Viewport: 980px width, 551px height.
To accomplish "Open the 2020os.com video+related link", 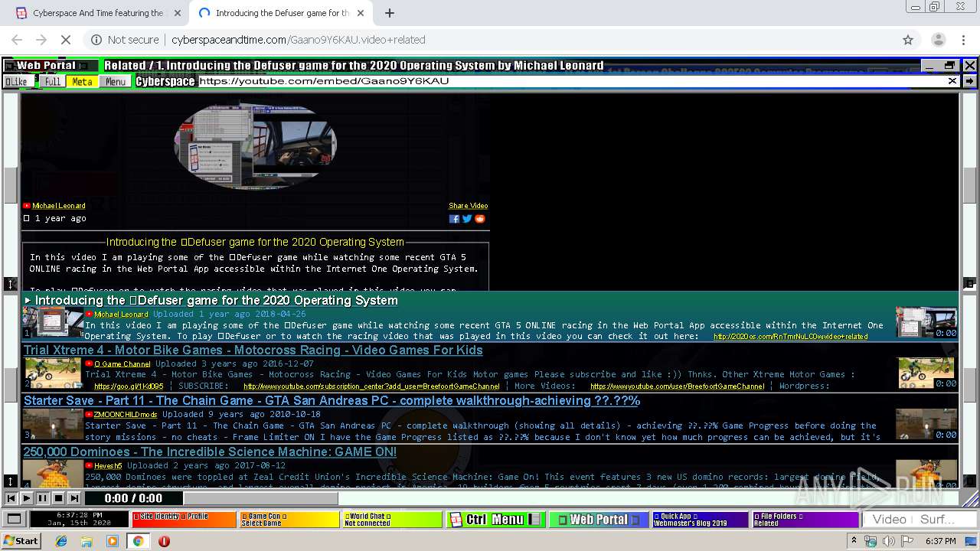I will (x=790, y=337).
